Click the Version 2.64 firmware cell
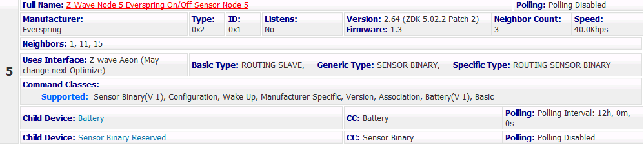Screen dimensions: 644x145 [x=418, y=24]
